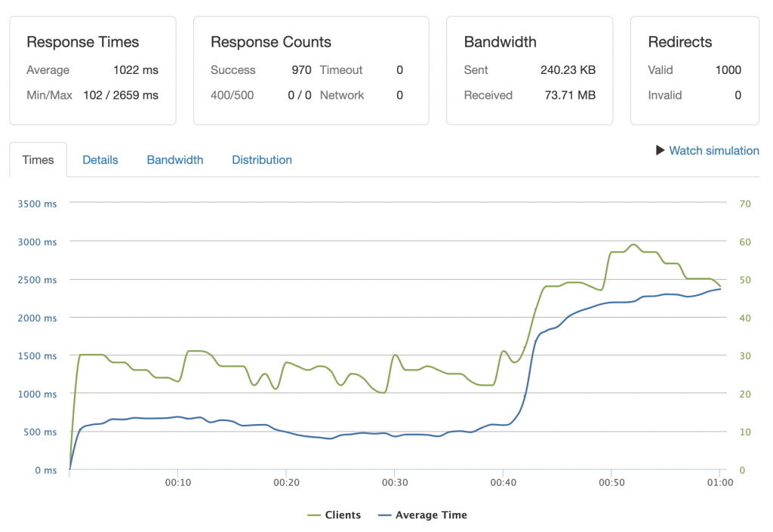773x532 pixels.
Task: Click the 00:40 time axis label
Action: 504,483
